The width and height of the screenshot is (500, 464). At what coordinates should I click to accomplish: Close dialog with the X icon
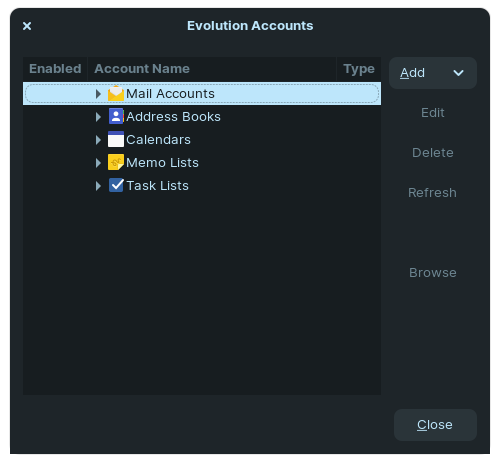point(27,26)
